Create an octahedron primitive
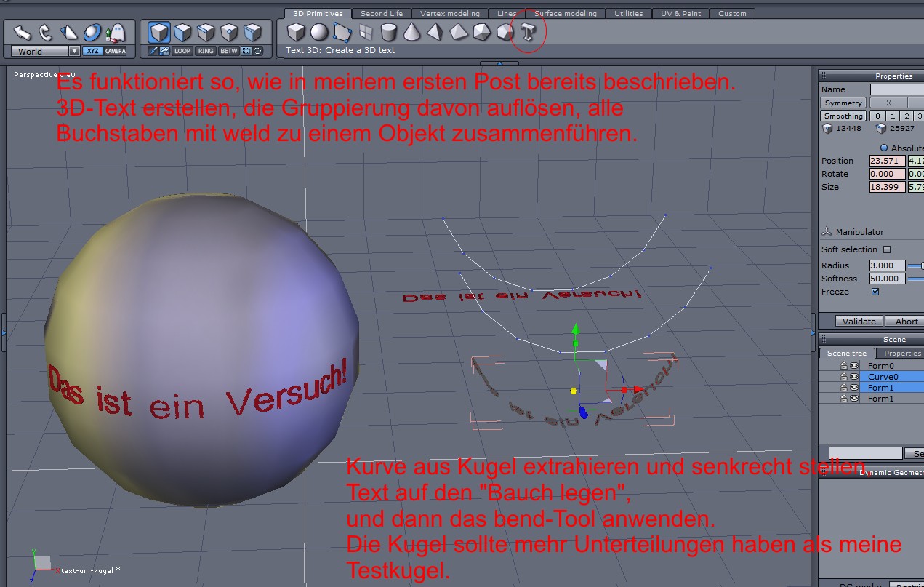This screenshot has height=587, width=924. 458,32
